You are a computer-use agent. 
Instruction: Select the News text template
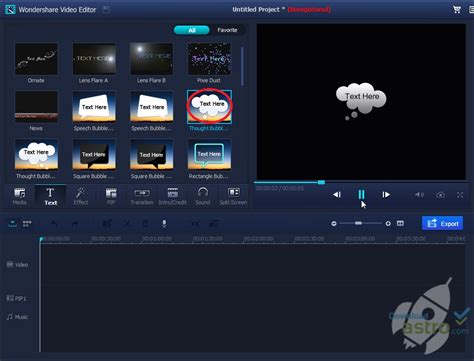(x=36, y=111)
